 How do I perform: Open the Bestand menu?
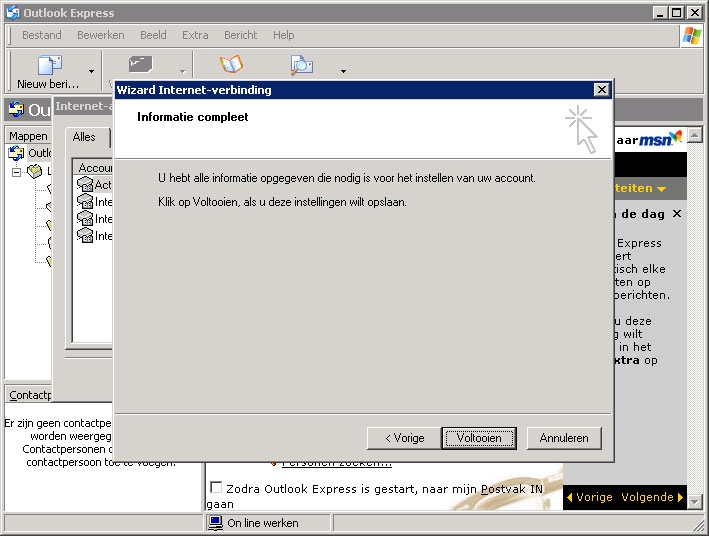coord(42,35)
